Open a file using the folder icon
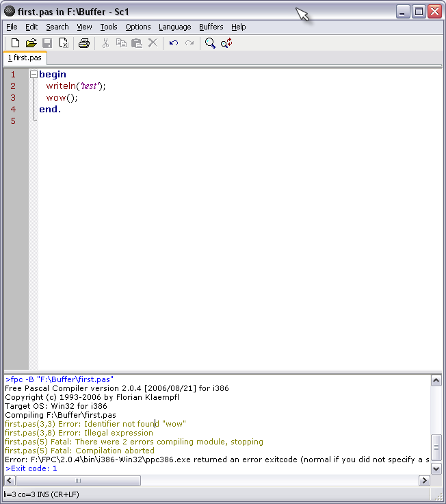 [31, 43]
